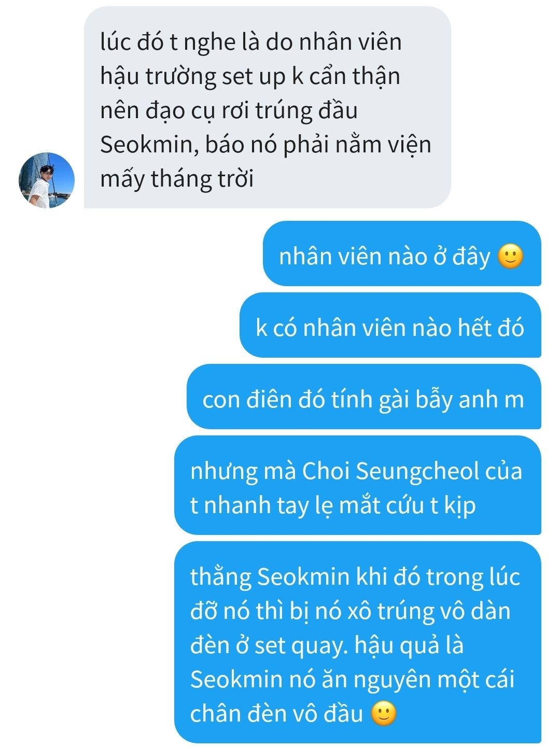
Task: Tap the smiley emoji after "chân đèn vô đầu"
Action: pyautogui.click(x=384, y=714)
